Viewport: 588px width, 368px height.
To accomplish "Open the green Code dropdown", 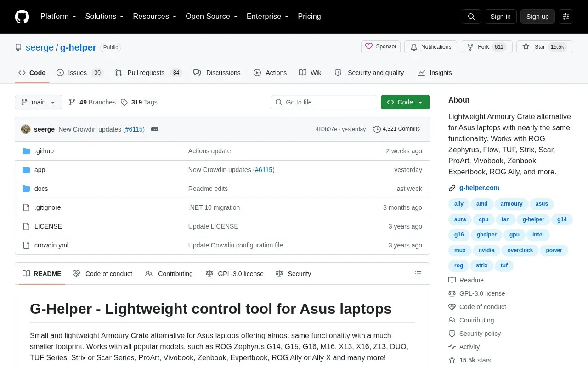I will point(405,102).
